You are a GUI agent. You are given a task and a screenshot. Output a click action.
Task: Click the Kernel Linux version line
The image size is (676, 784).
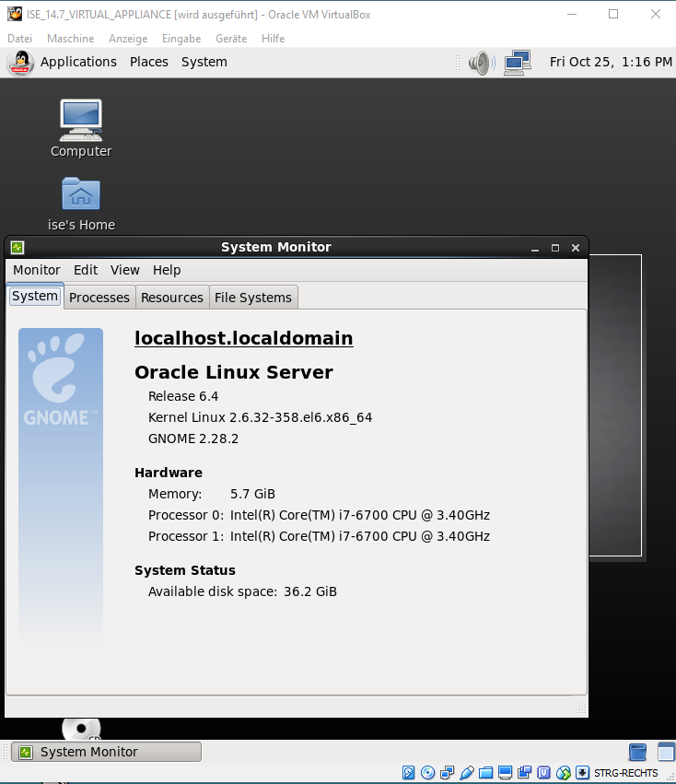(x=260, y=417)
